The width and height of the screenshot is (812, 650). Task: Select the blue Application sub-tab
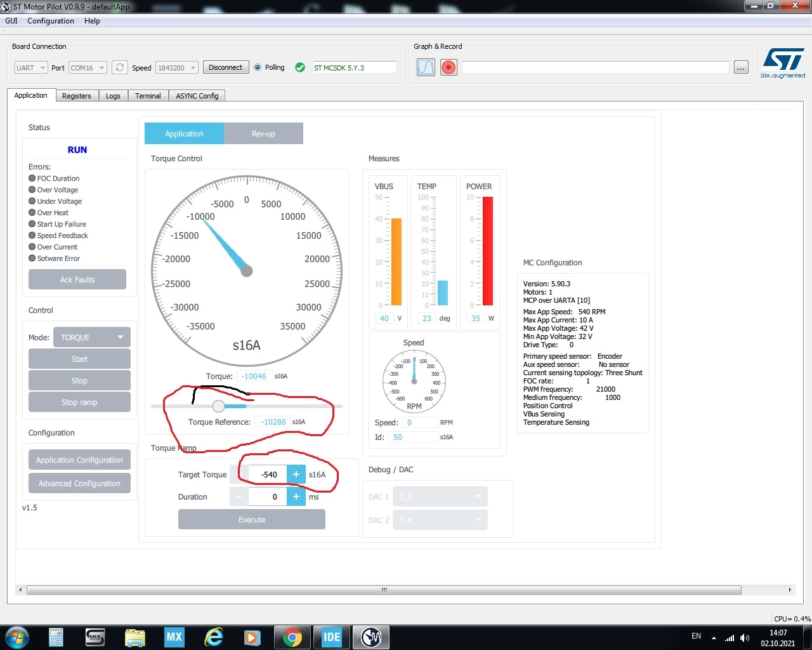(x=184, y=133)
